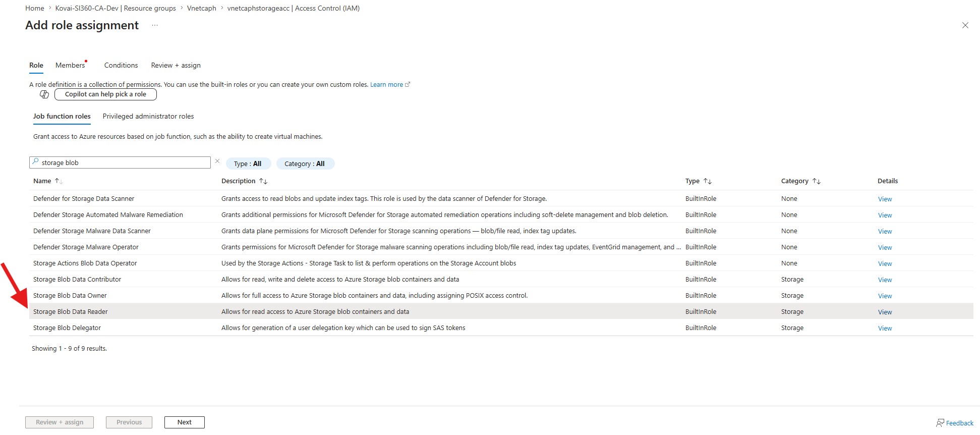Click Copilot can help pick a role
Screen dimensions: 980x435
pos(105,94)
